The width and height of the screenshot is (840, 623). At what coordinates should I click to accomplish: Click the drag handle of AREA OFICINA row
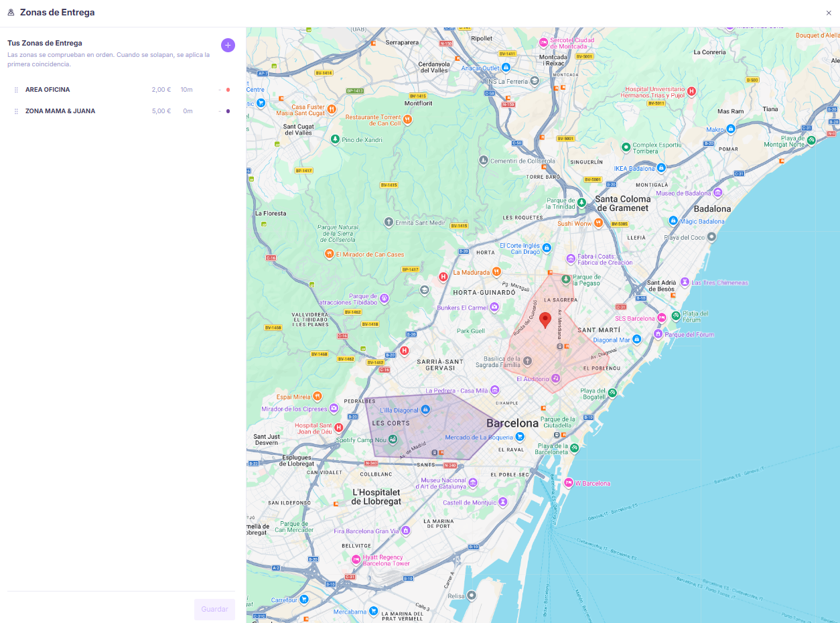16,90
